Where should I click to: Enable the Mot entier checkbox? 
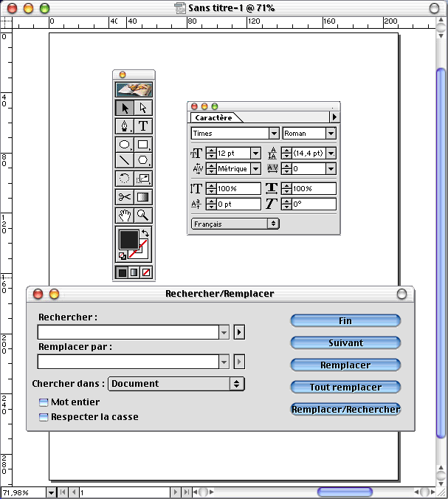tap(44, 402)
